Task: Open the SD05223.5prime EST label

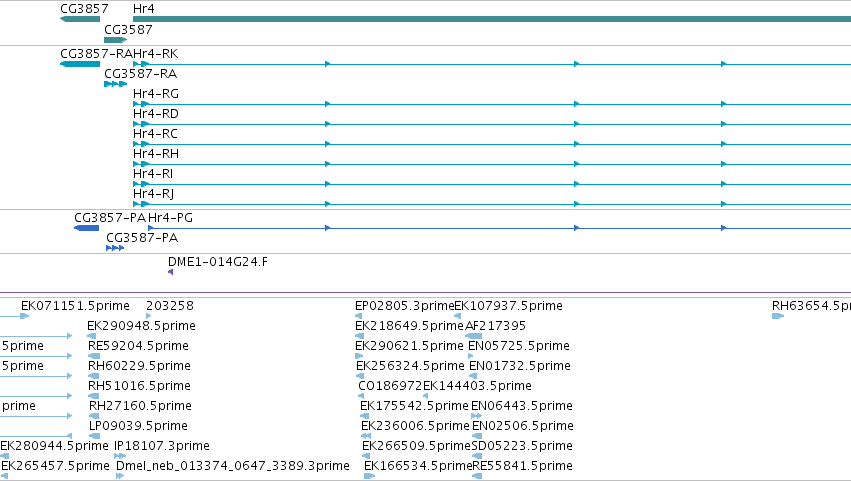Action: (x=522, y=446)
